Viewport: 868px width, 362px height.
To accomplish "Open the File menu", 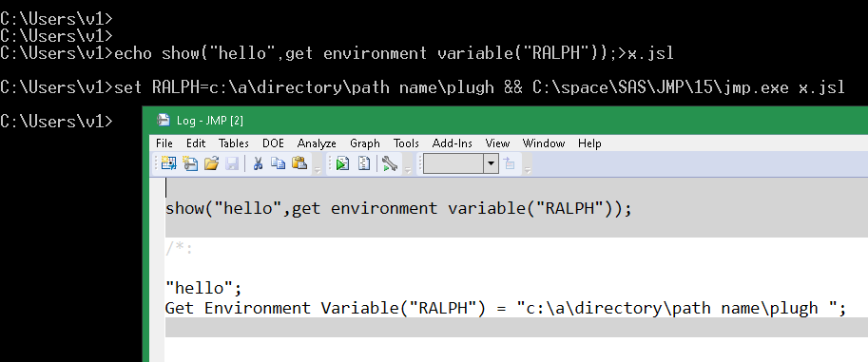I will coord(164,143).
